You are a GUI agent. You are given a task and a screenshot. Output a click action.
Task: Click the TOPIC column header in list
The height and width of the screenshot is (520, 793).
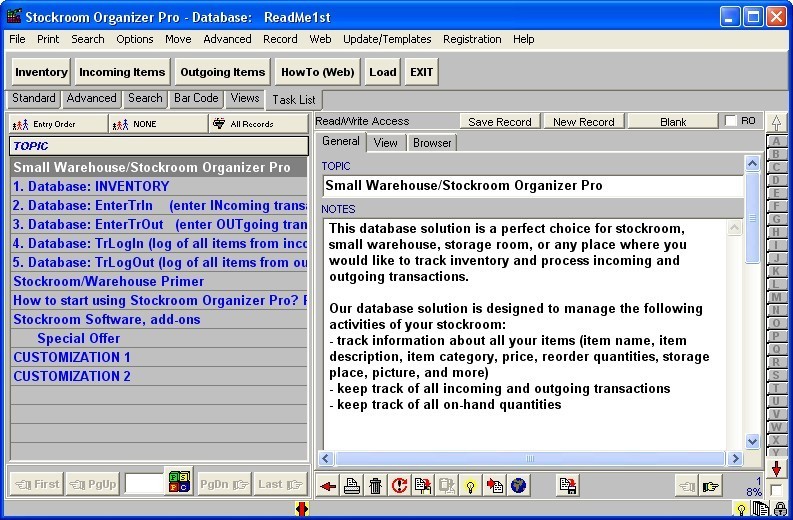pyautogui.click(x=159, y=146)
